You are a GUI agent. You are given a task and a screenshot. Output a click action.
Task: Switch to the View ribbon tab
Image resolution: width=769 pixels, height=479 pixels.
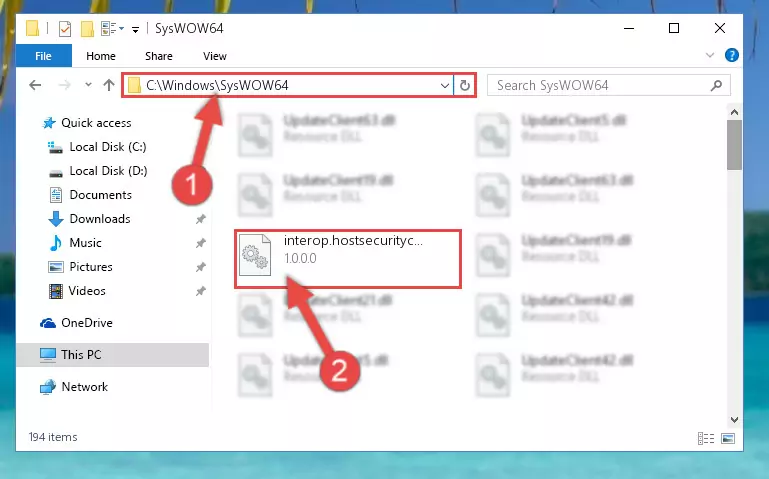pyautogui.click(x=215, y=56)
